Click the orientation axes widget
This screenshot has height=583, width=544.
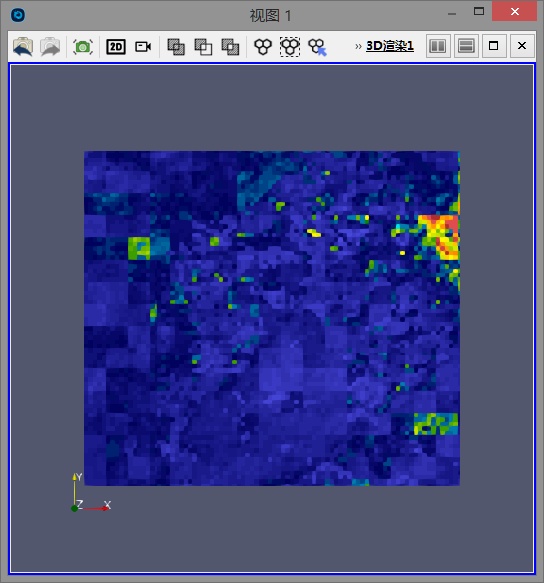pyautogui.click(x=90, y=492)
